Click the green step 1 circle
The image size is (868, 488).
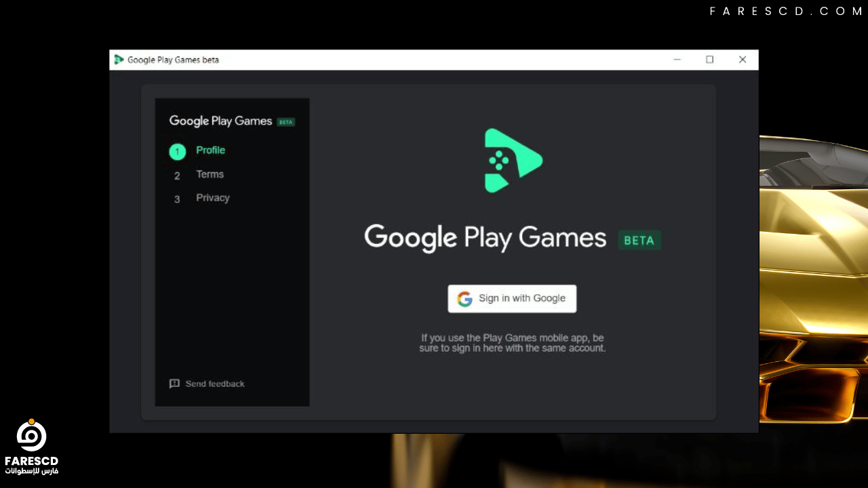click(177, 152)
